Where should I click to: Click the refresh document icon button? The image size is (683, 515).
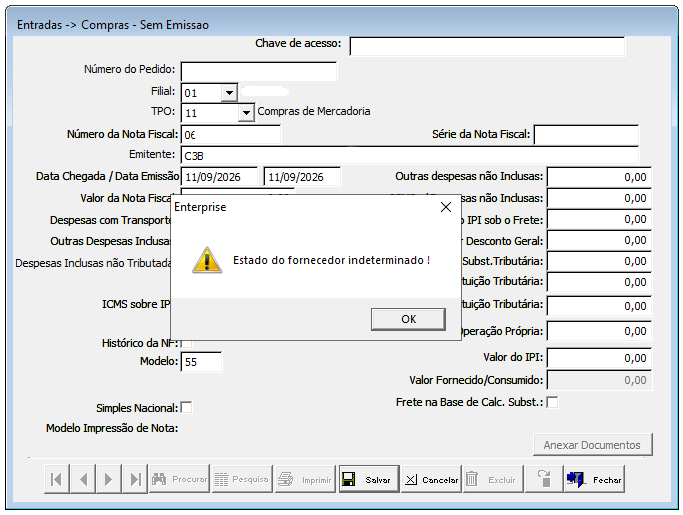click(x=544, y=479)
